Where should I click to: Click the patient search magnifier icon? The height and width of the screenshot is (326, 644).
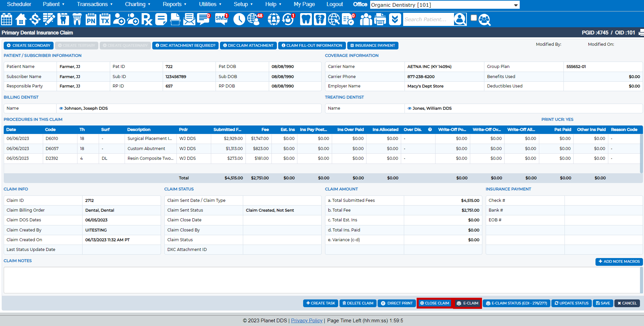click(x=460, y=19)
